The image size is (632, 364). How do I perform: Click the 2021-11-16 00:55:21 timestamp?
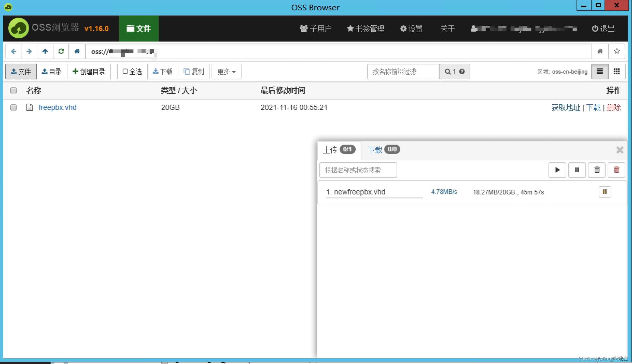[294, 107]
